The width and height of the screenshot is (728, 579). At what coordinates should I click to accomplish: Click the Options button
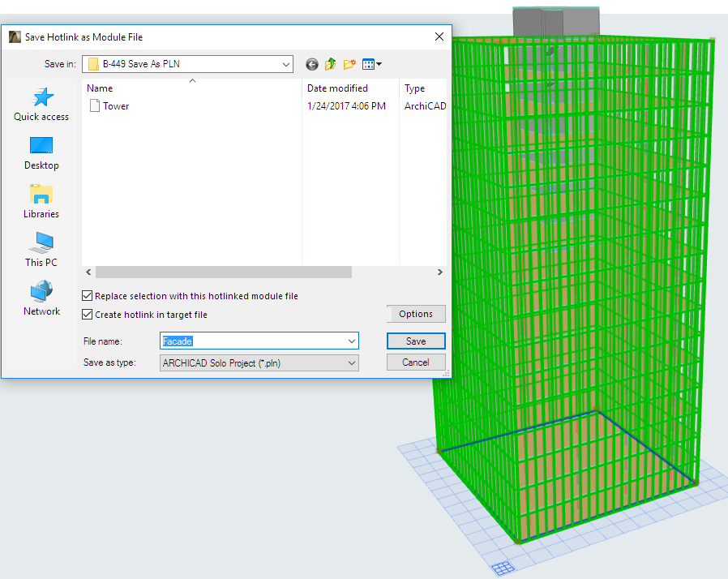click(x=416, y=314)
